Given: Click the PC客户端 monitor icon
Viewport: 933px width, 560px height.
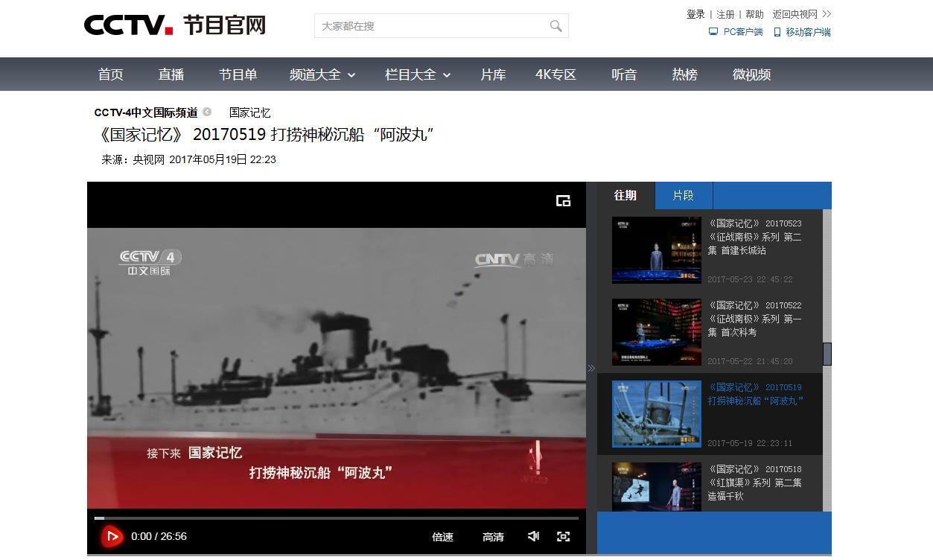Looking at the screenshot, I should point(713,32).
